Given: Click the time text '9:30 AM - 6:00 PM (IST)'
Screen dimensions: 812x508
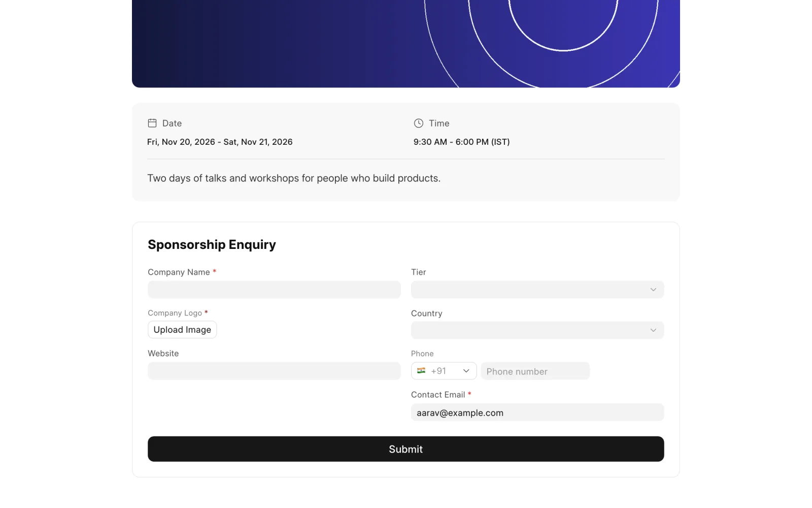Looking at the screenshot, I should pos(461,142).
